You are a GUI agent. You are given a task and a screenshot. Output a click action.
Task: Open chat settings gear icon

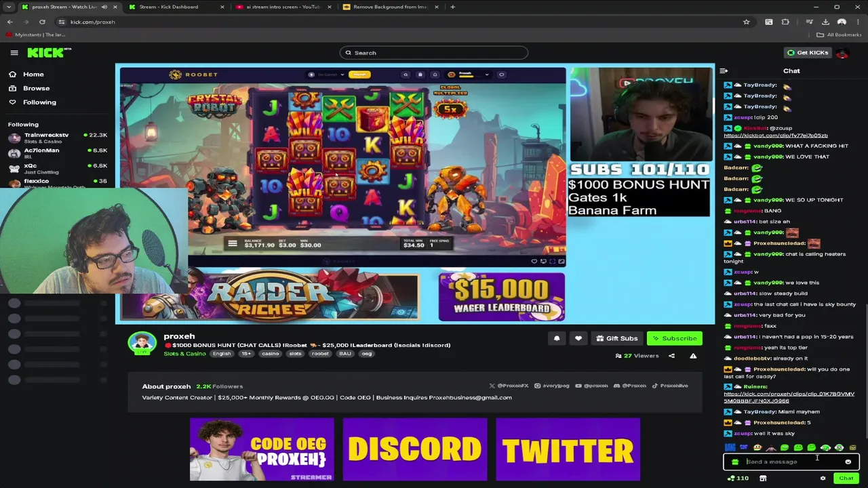(823, 479)
